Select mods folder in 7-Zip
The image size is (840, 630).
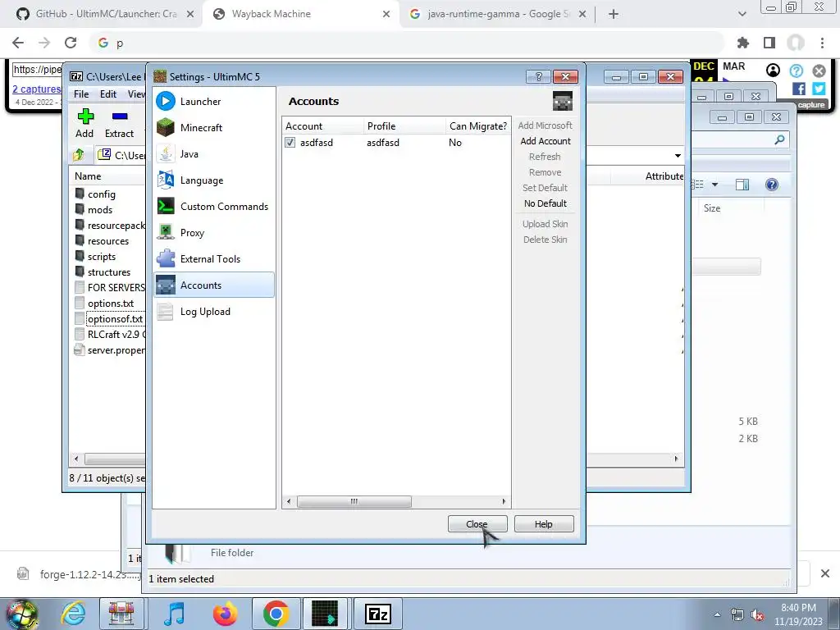pos(100,209)
